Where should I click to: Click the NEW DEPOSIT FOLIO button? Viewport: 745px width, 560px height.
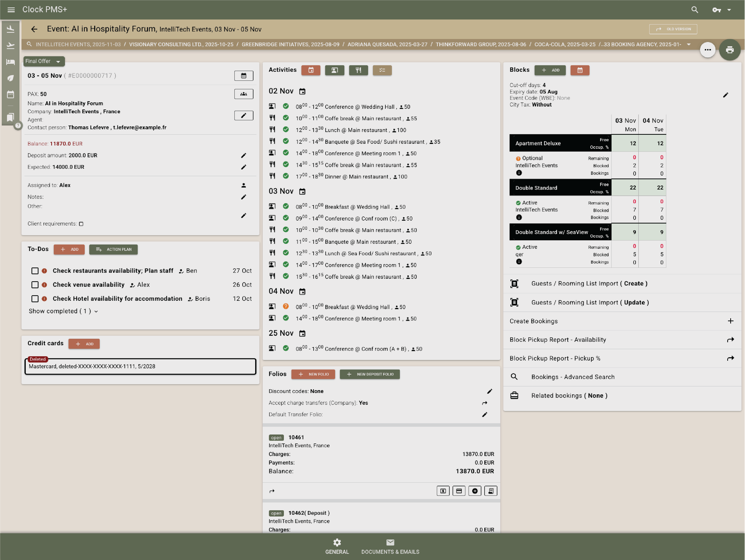(369, 374)
